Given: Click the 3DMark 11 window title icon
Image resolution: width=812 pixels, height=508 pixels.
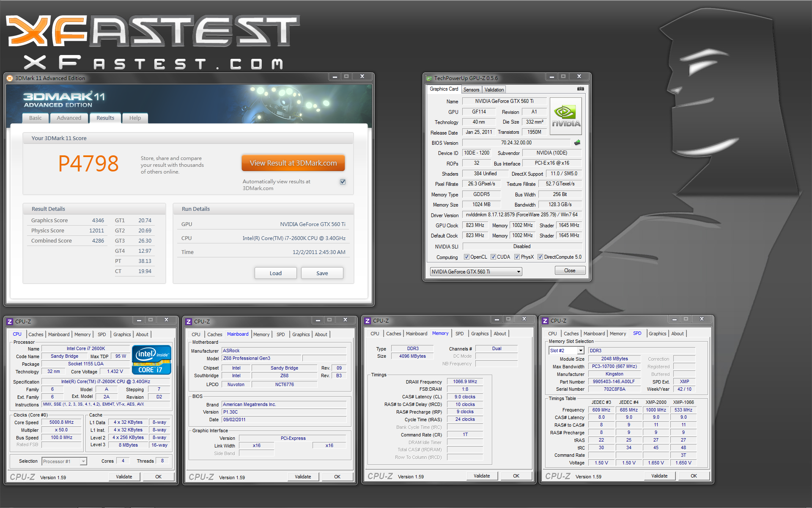Looking at the screenshot, I should click(x=9, y=78).
